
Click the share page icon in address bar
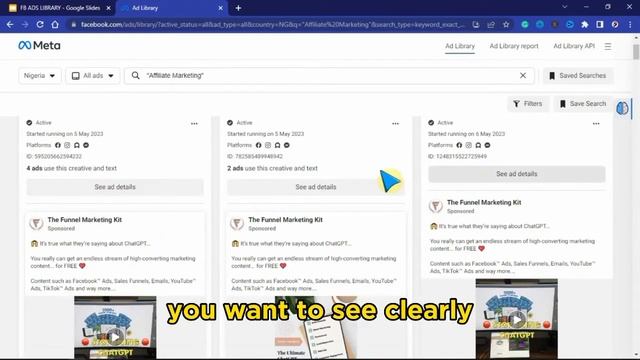click(x=491, y=24)
